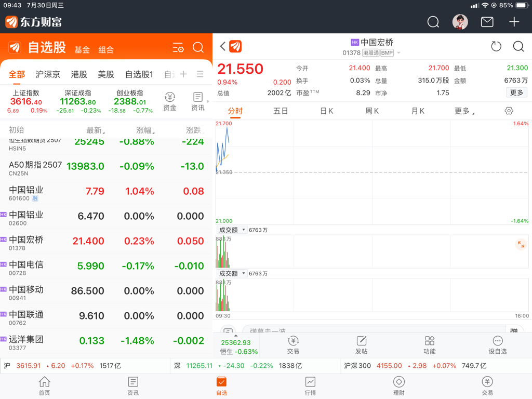Image resolution: width=532 pixels, height=399 pixels.
Task: Open 资金 capital flow icon
Action: 170,101
